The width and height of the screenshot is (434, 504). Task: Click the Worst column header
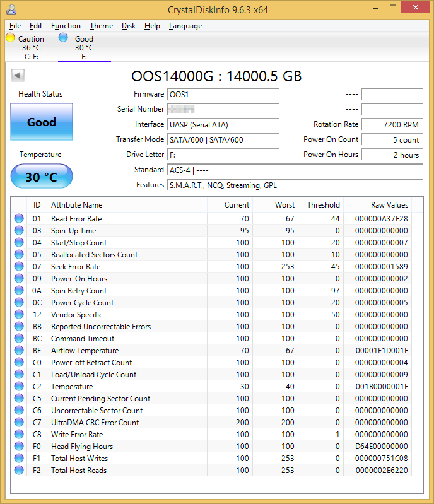pos(276,205)
